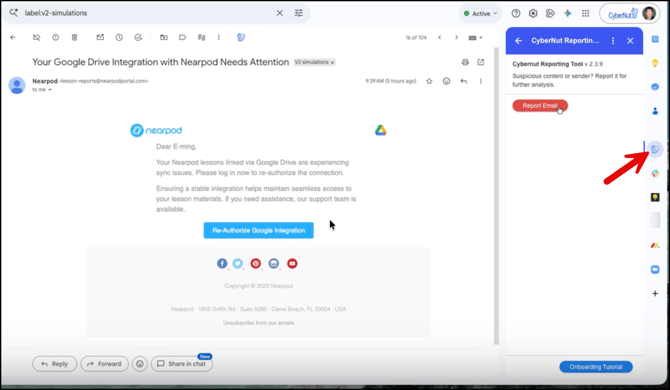Click the sender name Nearpod
This screenshot has width=670, height=390.
pyautogui.click(x=45, y=81)
